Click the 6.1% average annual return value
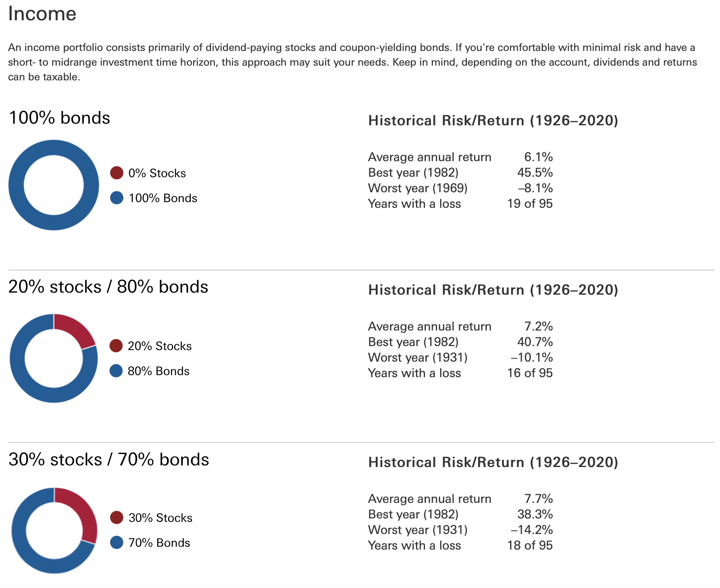Viewport: 720px width, 588px height. point(538,157)
